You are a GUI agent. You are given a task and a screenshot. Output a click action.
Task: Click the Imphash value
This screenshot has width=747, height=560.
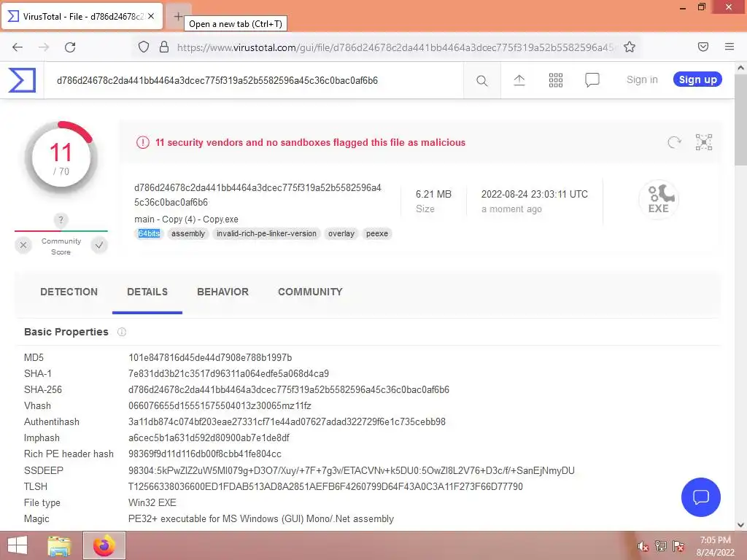coord(209,438)
